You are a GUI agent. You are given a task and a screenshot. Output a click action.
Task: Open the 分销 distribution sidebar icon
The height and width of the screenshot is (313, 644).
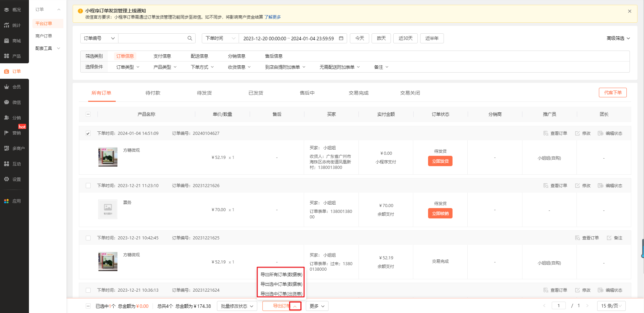click(x=7, y=118)
